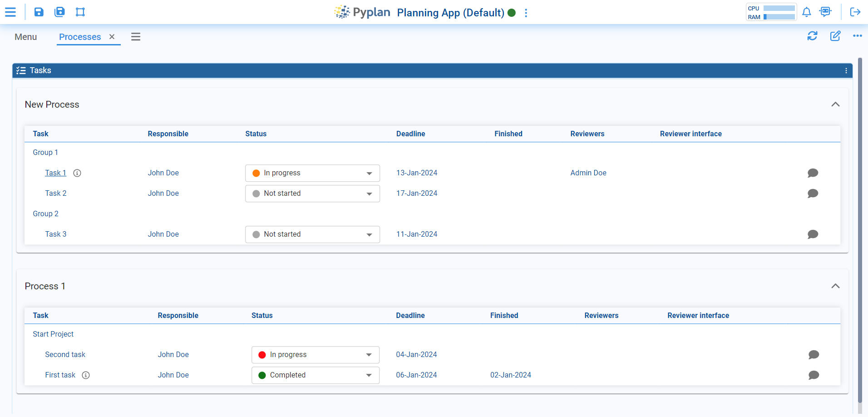Click the First task link

coord(60,375)
